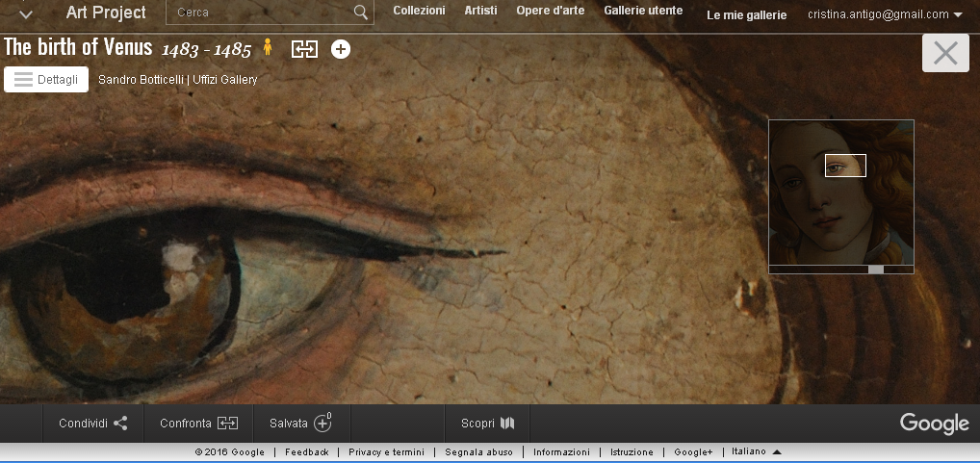Viewport: 980px width, 463px height.
Task: Click the title The birth of Venus
Action: click(78, 47)
